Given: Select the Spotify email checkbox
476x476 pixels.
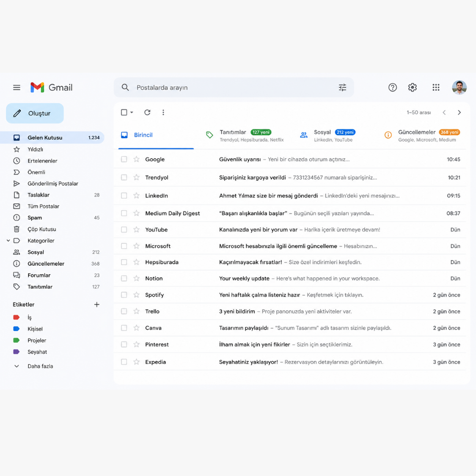Looking at the screenshot, I should pos(124,295).
